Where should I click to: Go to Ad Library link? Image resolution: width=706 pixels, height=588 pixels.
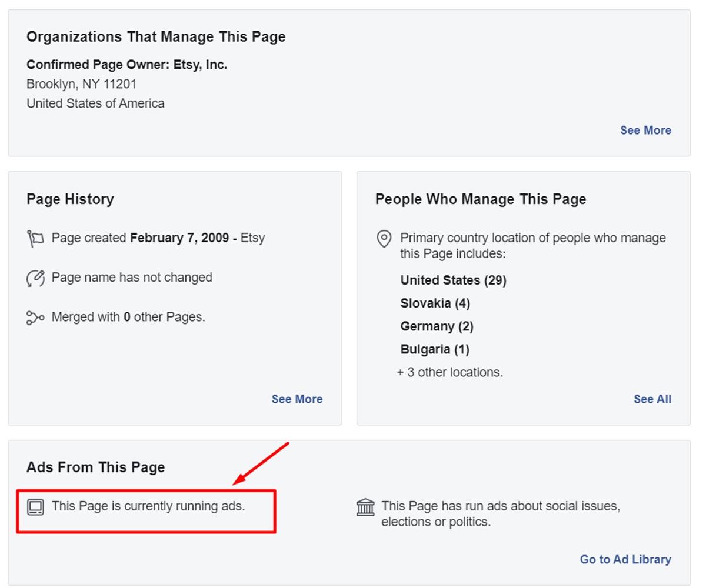coord(625,559)
